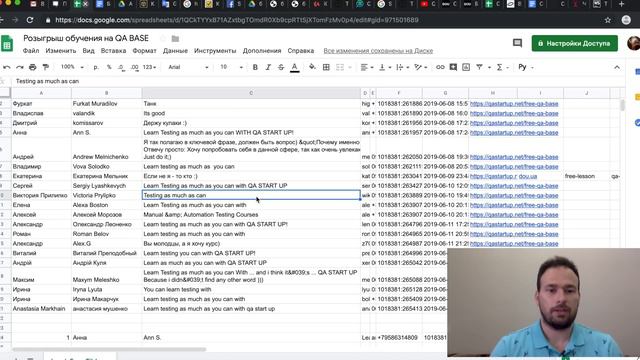Insert comment via toolbar icon
The width and height of the screenshot is (640, 360).
pyautogui.click(x=453, y=67)
